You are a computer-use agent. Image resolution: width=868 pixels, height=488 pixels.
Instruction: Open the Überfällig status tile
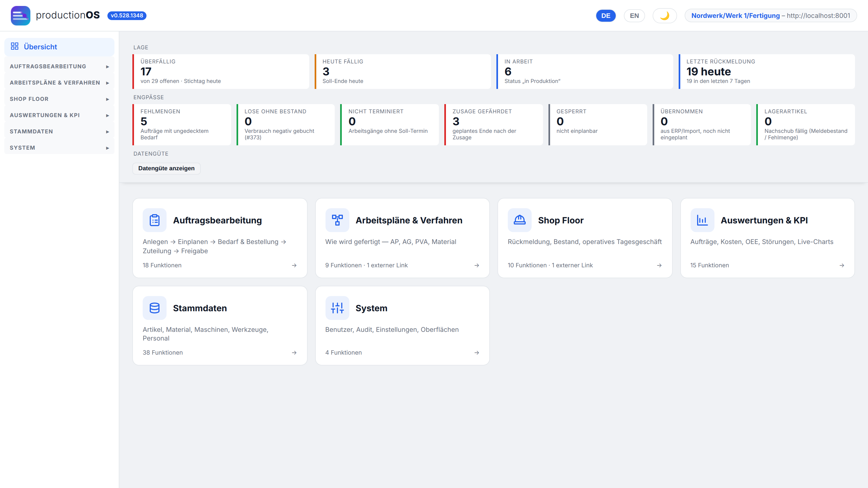click(221, 71)
